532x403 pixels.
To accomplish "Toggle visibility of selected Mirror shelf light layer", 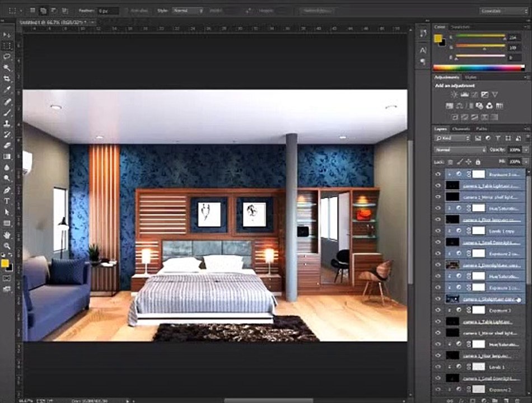I will pyautogui.click(x=438, y=197).
